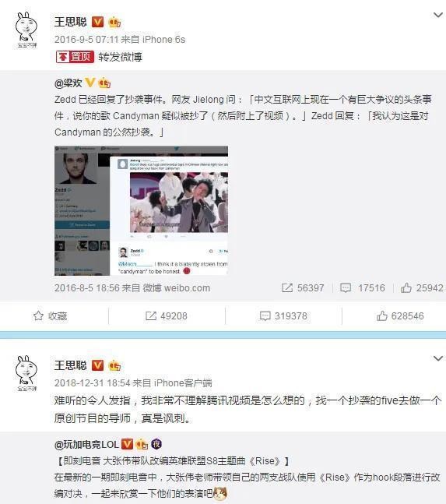Viewport: 446px width, 504px height.
Task: Click the star 收藏 favorite icon
Action: coord(39,316)
